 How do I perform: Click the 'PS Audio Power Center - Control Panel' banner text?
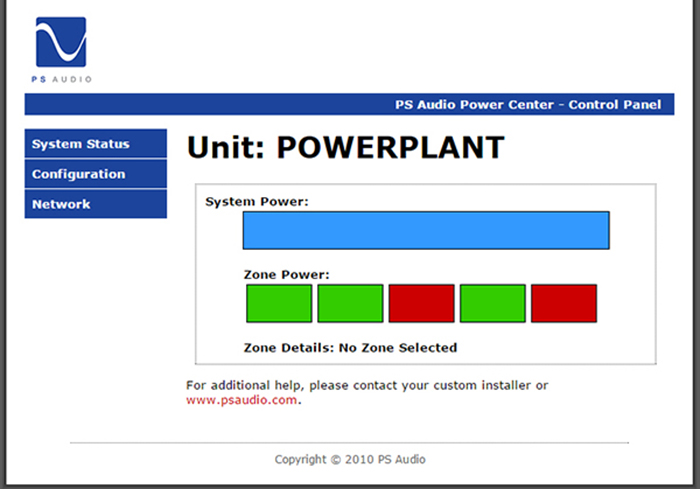[528, 104]
